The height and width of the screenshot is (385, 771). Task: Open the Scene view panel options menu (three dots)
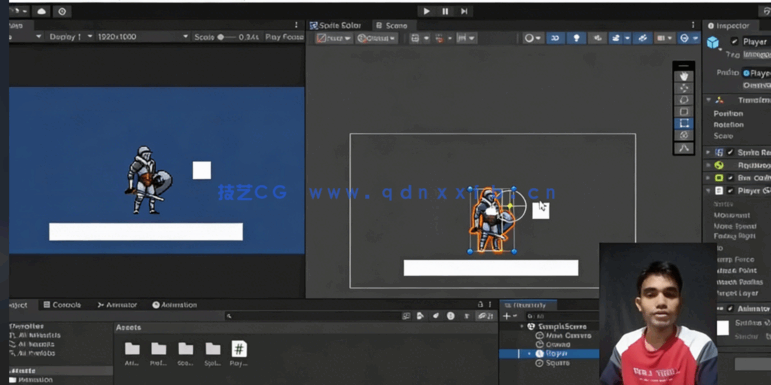(x=693, y=25)
